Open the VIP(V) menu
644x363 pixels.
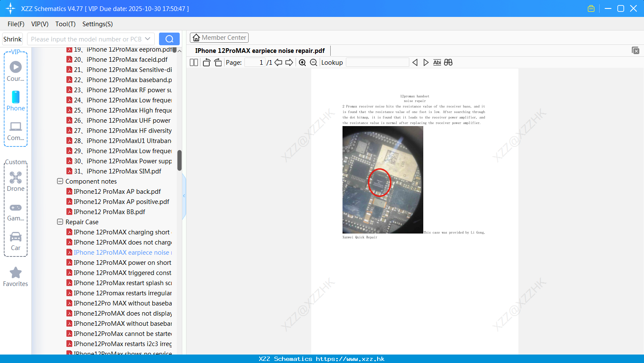(x=40, y=24)
